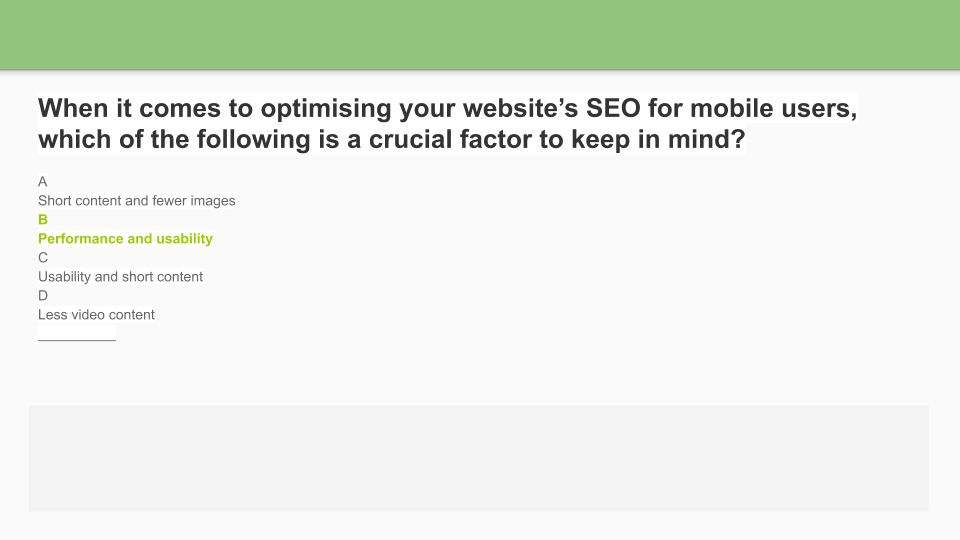
Task: Choose the "Less video content" option
Action: [x=96, y=315]
